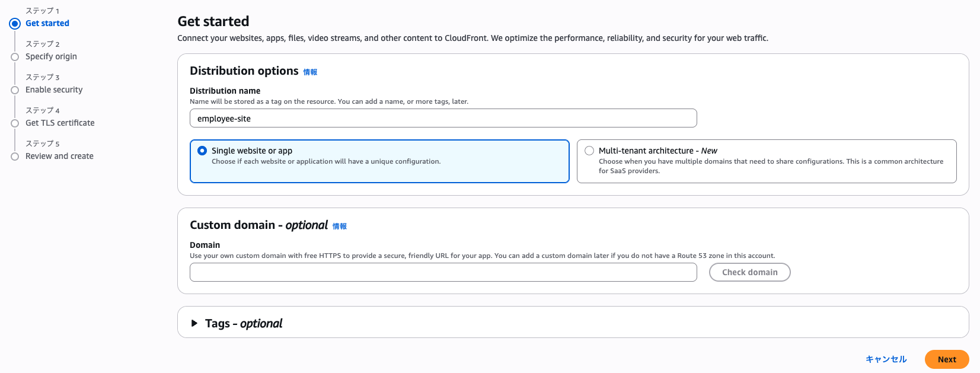Expand the Tags optional section
This screenshot has width=980, height=373.
coord(194,323)
